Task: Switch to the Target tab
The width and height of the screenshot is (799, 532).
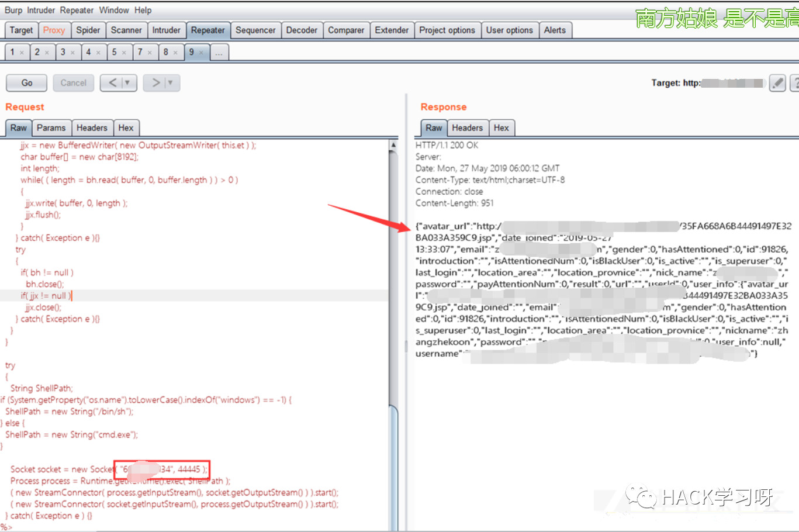Action: (21, 30)
